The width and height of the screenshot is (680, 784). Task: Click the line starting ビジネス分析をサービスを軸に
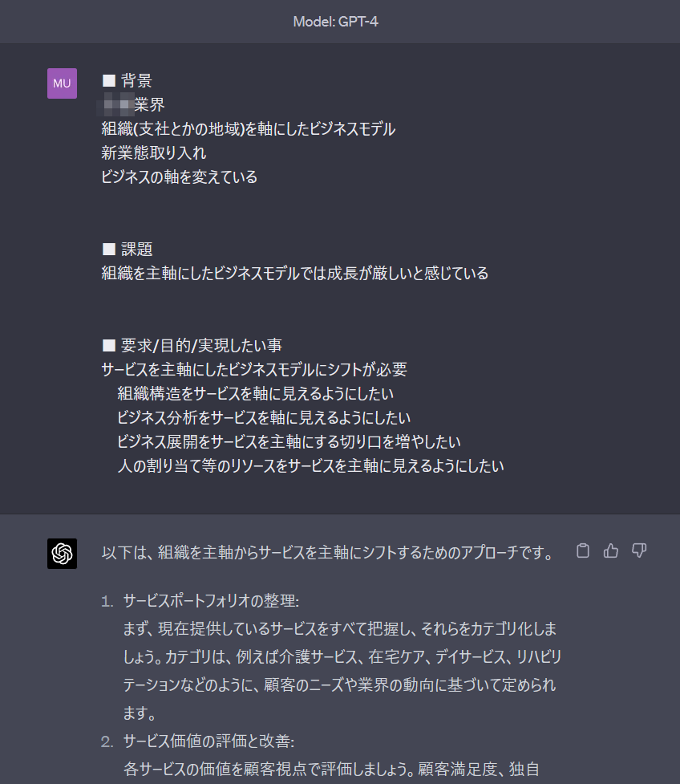(264, 417)
